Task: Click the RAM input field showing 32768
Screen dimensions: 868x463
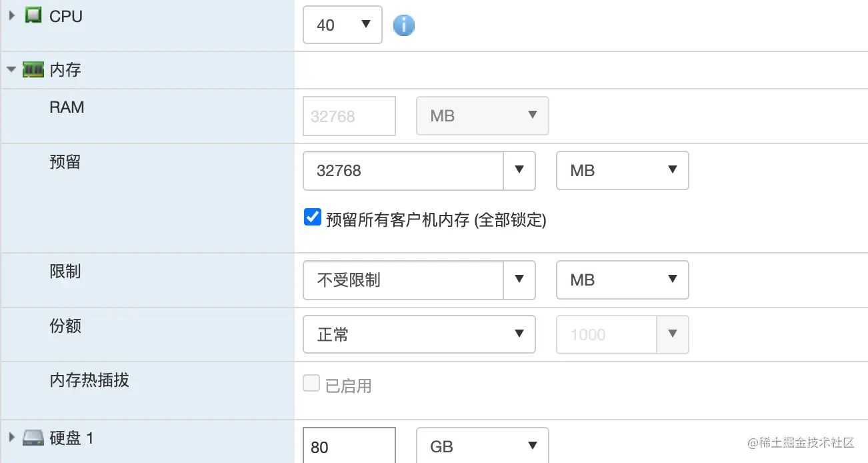Action: pos(349,116)
